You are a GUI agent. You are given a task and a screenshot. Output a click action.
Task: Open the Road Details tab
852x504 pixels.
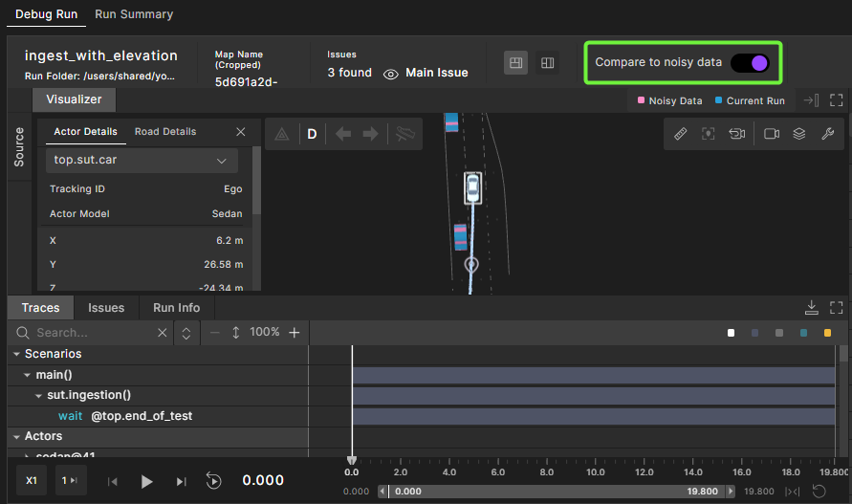click(x=165, y=132)
